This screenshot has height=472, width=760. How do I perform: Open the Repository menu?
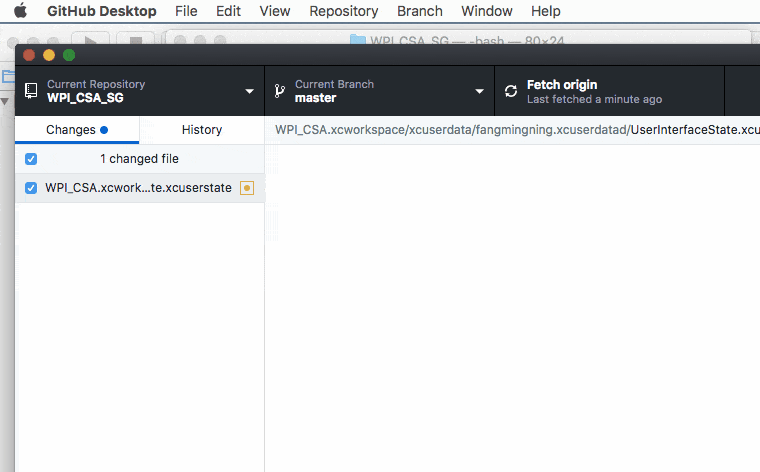[344, 11]
